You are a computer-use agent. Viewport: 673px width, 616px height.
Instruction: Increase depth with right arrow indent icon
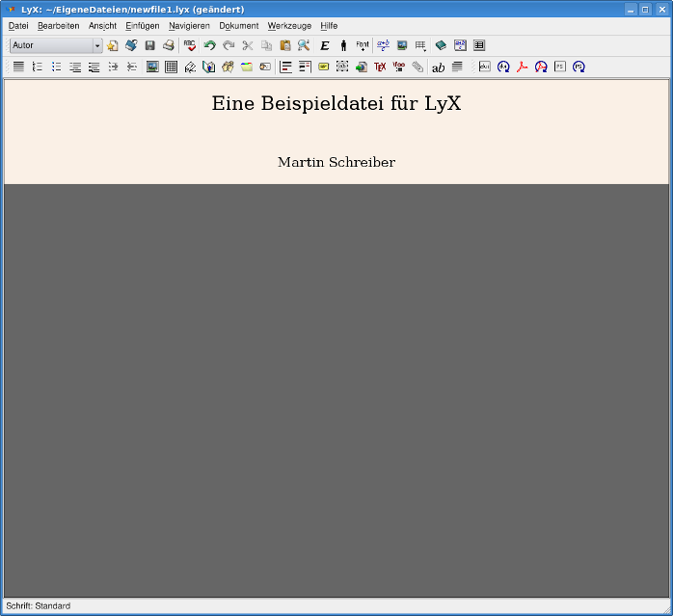[113, 67]
